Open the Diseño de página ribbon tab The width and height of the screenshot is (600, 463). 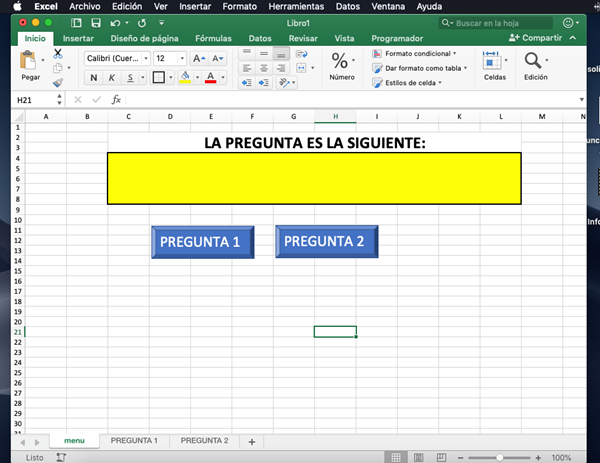tap(144, 38)
